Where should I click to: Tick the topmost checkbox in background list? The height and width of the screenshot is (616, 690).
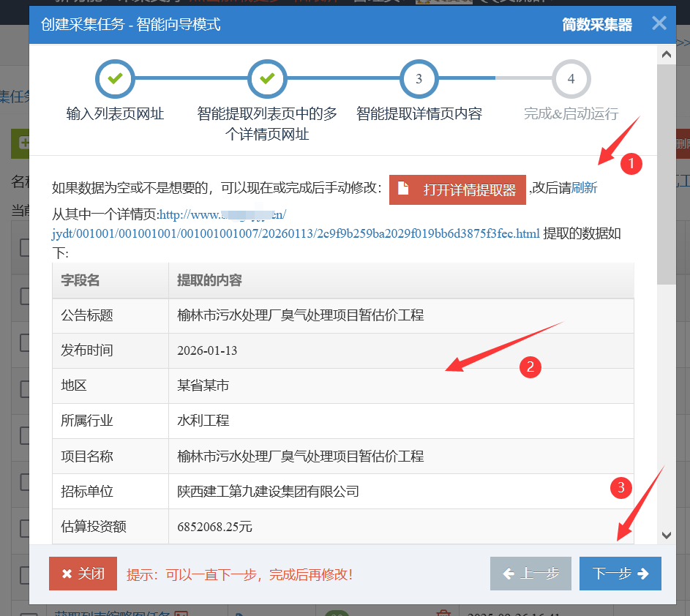tap(24, 248)
